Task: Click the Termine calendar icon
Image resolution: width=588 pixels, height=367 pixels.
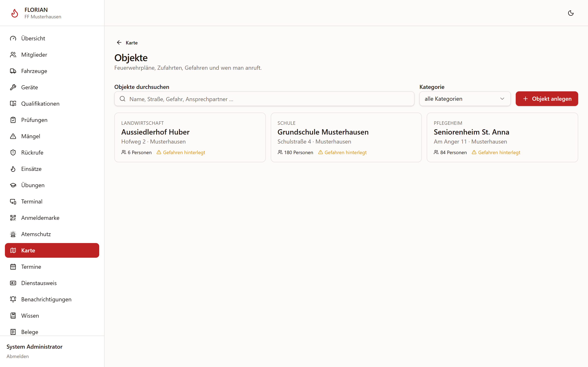Action: coord(13,267)
